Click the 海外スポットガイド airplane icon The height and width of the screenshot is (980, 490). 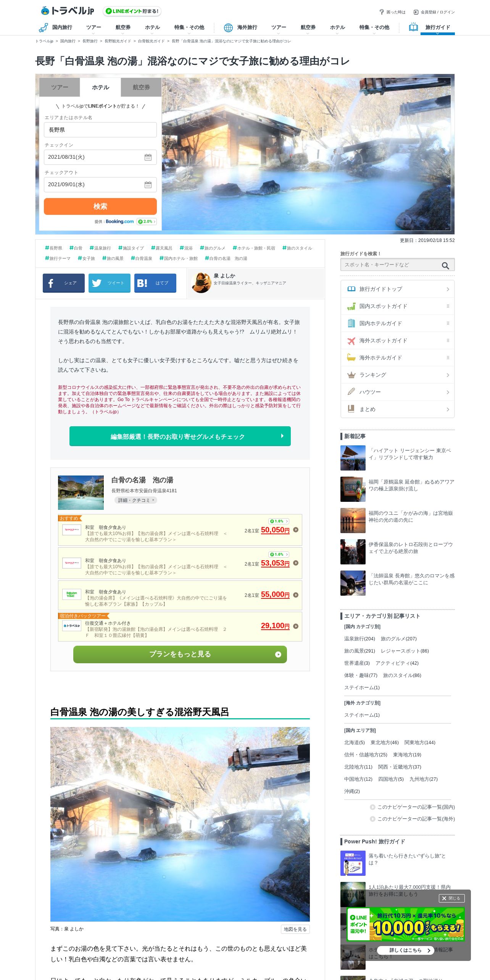tap(351, 340)
